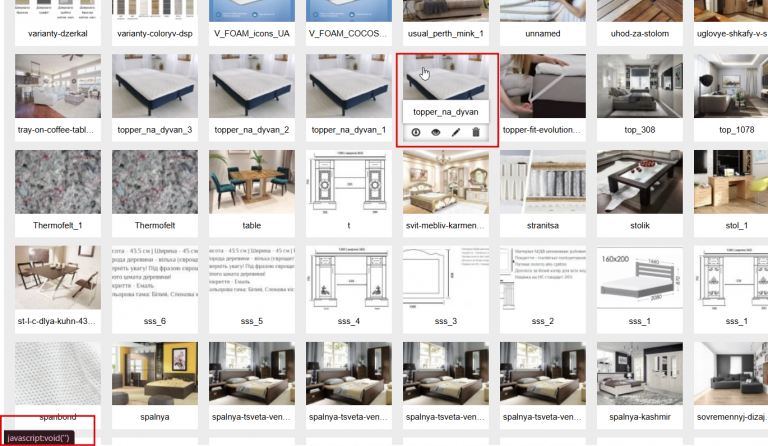Open the tray-on-coffee-tabl... thumbnail
Viewport: 768px width, 446px height.
(58, 86)
